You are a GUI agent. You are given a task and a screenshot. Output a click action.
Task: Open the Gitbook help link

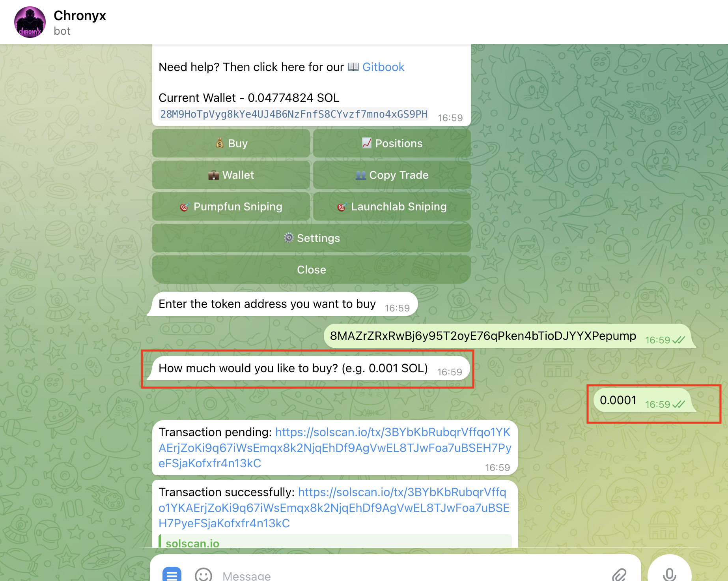point(383,67)
